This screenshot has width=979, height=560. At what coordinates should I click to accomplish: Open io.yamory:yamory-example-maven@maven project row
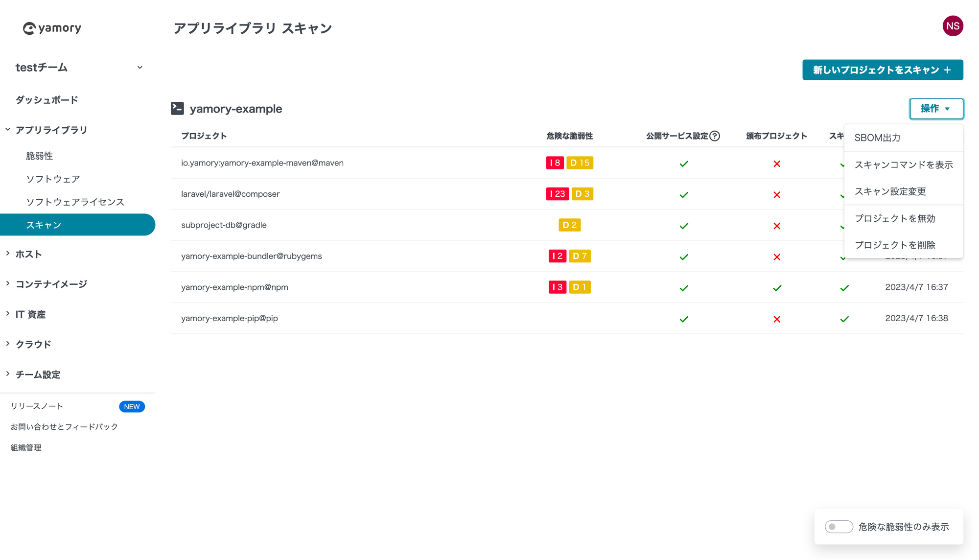coord(262,163)
